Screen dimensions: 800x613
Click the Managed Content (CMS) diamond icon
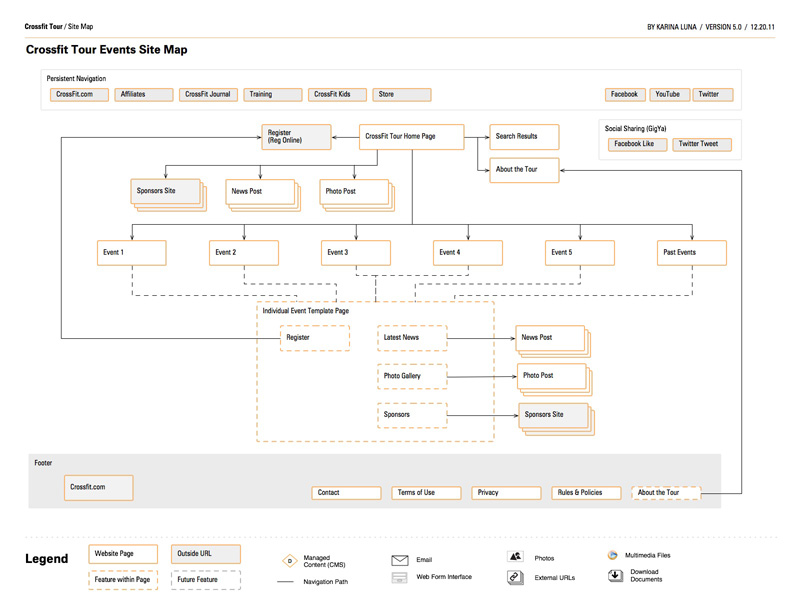[290, 561]
